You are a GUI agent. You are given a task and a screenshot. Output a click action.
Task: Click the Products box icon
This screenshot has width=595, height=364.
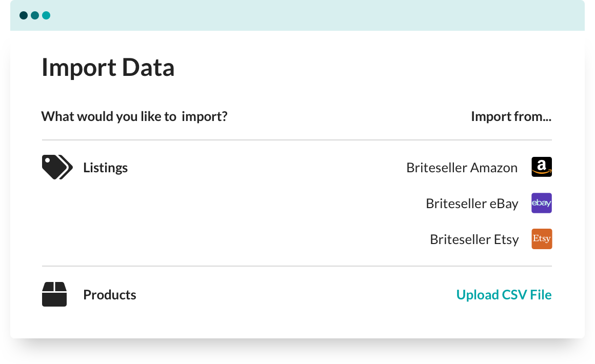point(54,294)
